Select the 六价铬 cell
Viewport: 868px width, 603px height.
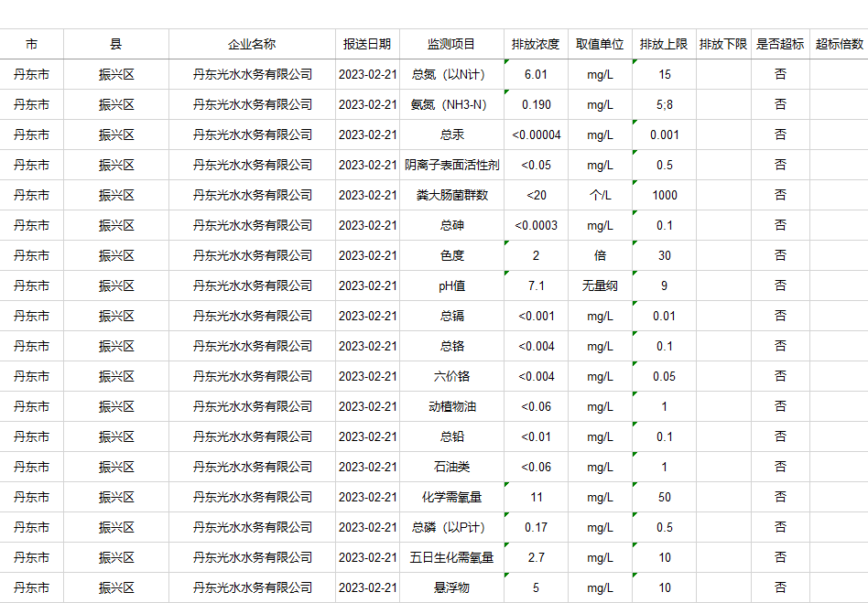tap(451, 376)
